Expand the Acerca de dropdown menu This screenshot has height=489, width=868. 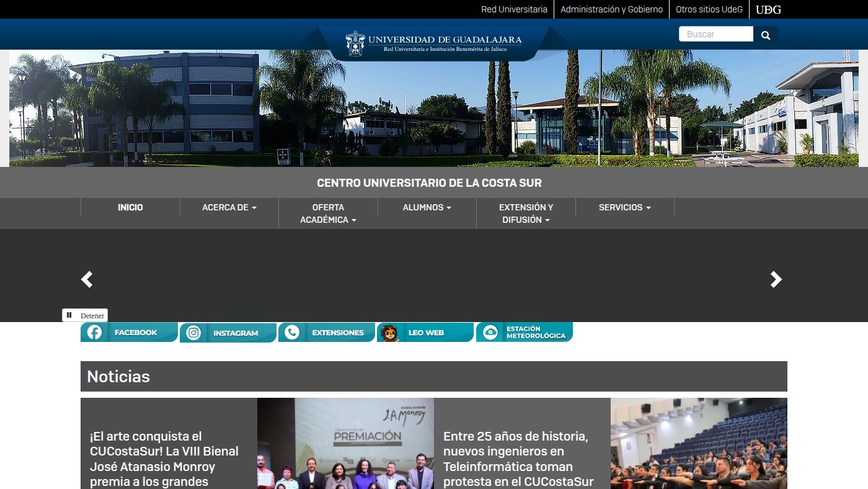(x=229, y=207)
